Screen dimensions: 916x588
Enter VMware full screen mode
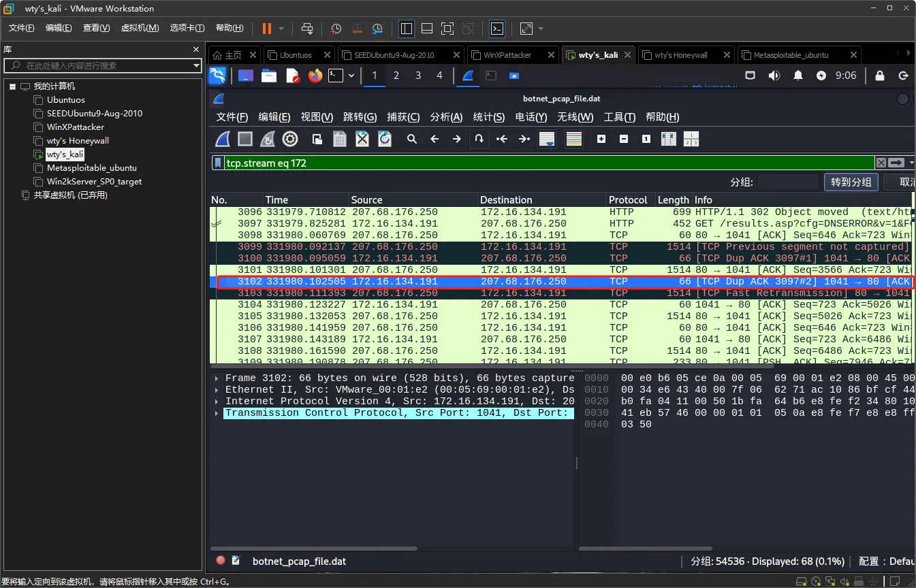(447, 29)
